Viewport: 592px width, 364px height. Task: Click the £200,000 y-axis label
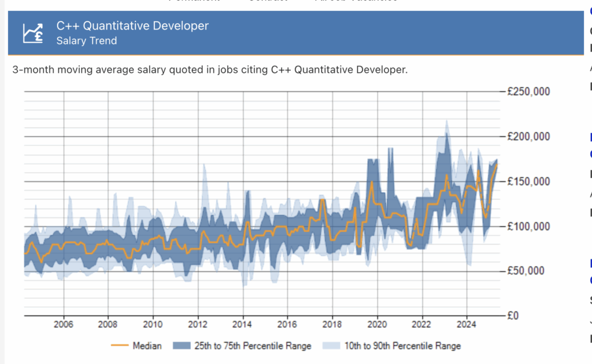click(528, 136)
